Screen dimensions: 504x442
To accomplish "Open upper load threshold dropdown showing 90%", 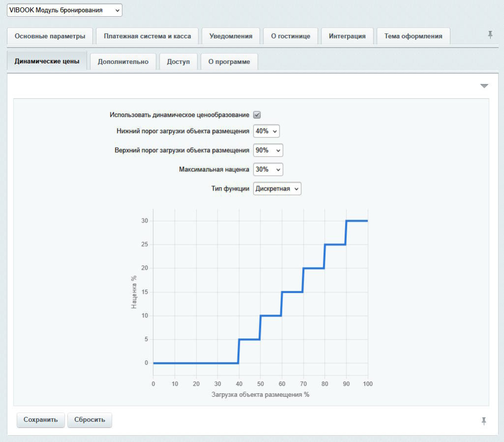I will pos(268,150).
